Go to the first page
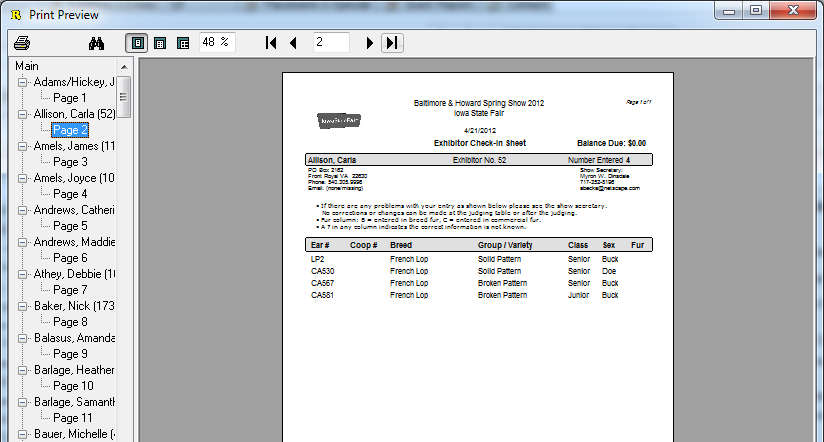This screenshot has width=824, height=442. click(271, 43)
